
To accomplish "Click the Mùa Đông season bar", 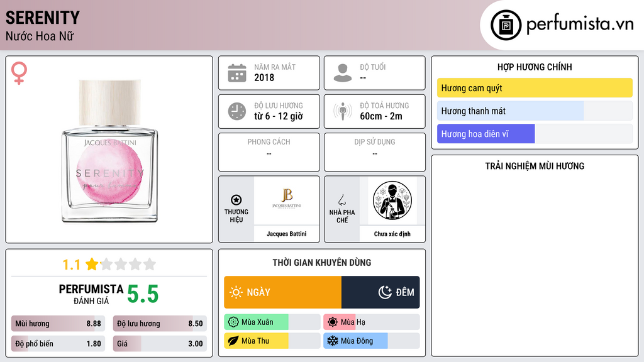I will pos(371,341).
